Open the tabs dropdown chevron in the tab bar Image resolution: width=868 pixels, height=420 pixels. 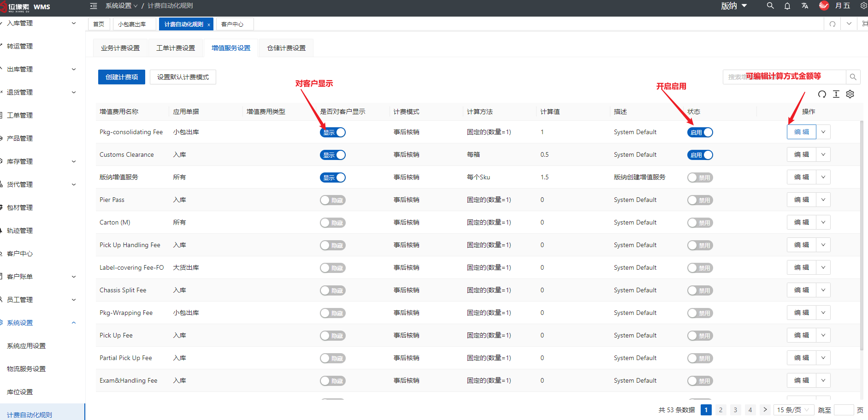click(x=849, y=24)
